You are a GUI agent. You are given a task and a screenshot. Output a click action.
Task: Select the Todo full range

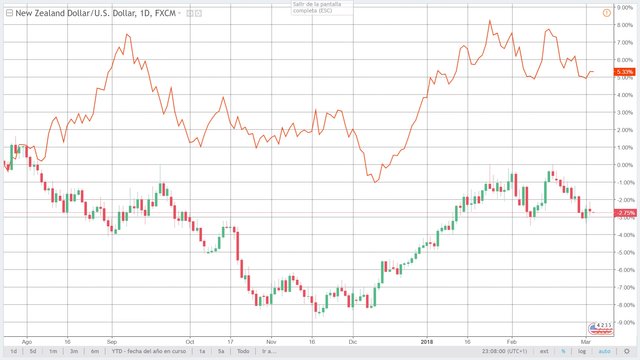coord(243,351)
